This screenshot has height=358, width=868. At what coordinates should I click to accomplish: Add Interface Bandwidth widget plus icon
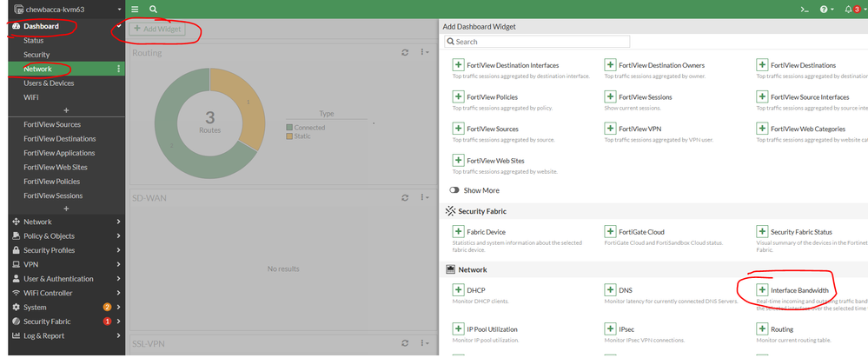tap(762, 290)
